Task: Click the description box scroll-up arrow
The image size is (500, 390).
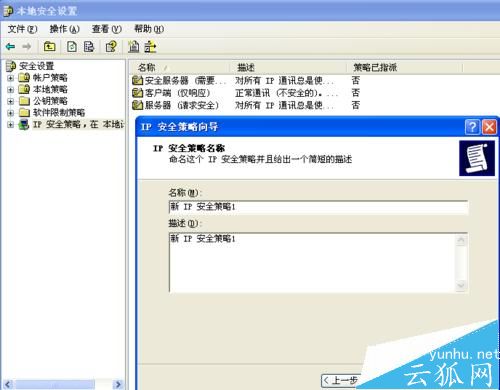Action: [x=461, y=240]
